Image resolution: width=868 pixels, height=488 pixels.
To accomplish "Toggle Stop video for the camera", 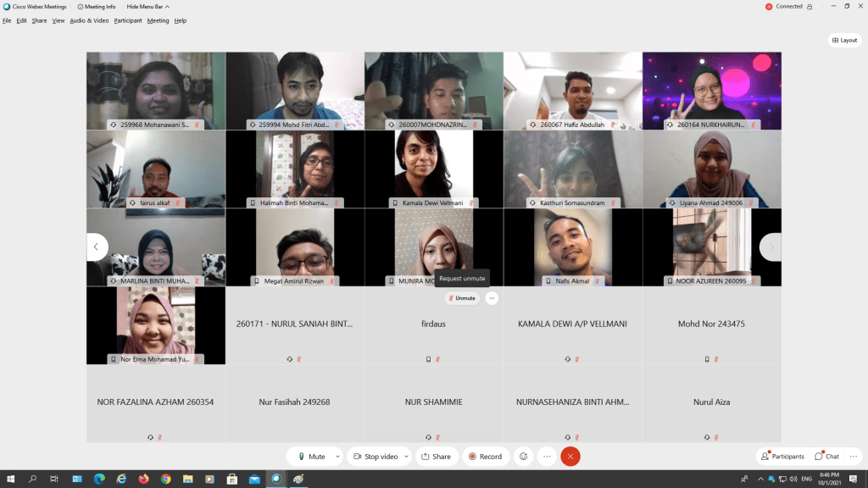I will pos(376,457).
